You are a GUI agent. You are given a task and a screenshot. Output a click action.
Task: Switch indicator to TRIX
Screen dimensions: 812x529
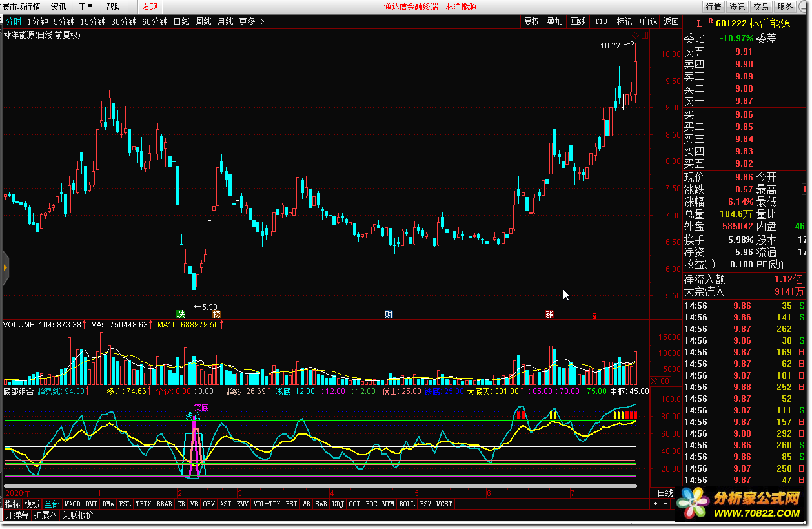pos(143,504)
